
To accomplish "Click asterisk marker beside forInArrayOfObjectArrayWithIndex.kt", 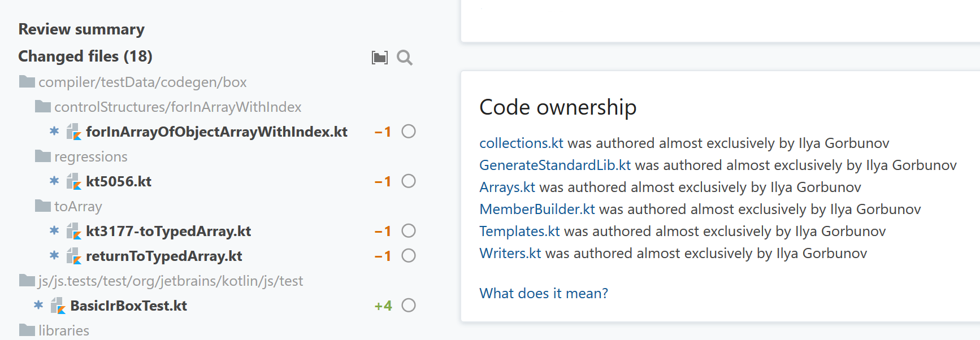I will [54, 132].
